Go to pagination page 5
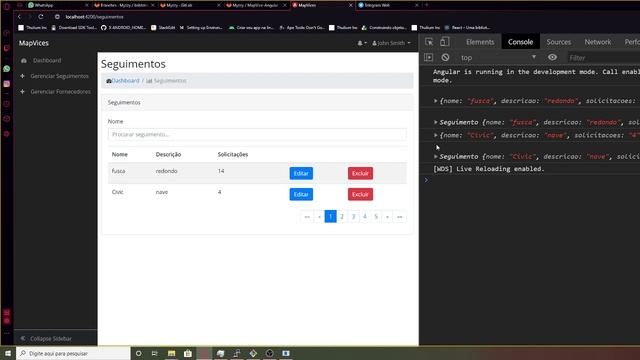Screen dimensions: 640x360 (x=376, y=216)
